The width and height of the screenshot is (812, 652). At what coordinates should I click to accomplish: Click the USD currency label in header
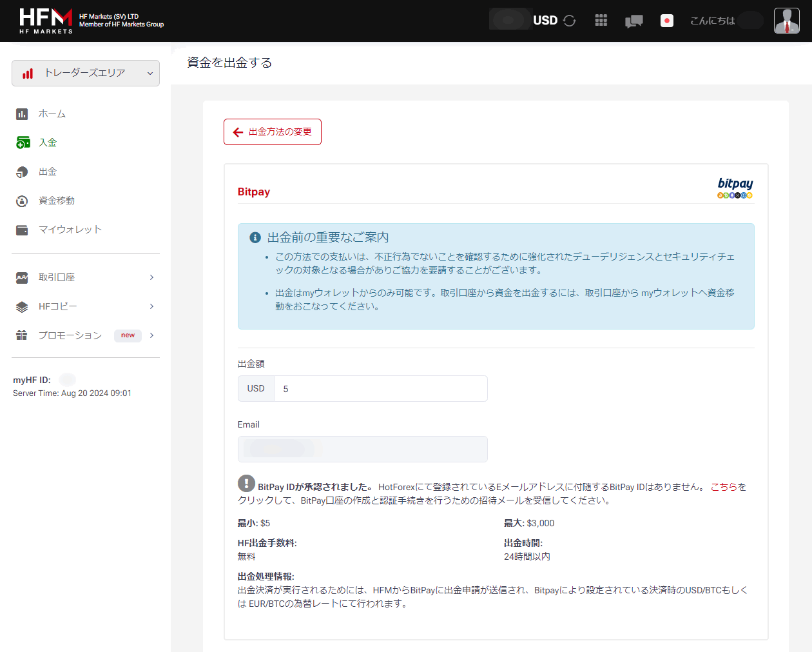click(x=545, y=21)
